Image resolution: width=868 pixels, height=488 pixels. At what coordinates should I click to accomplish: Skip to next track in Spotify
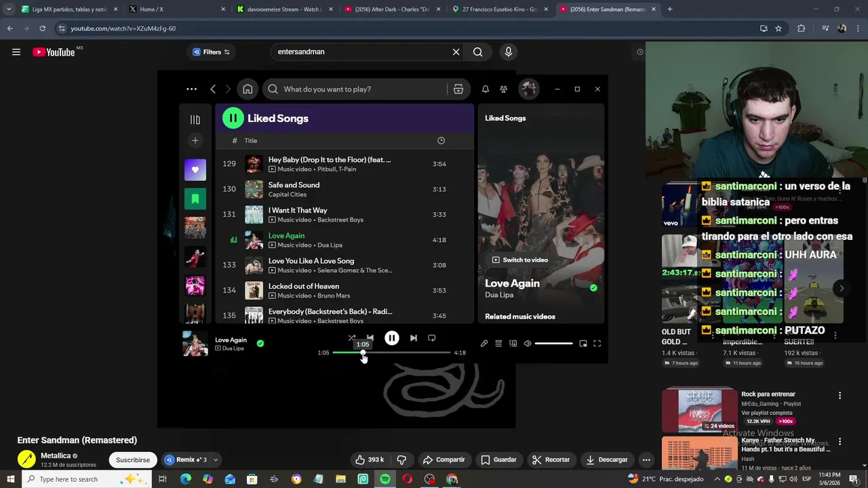click(414, 338)
